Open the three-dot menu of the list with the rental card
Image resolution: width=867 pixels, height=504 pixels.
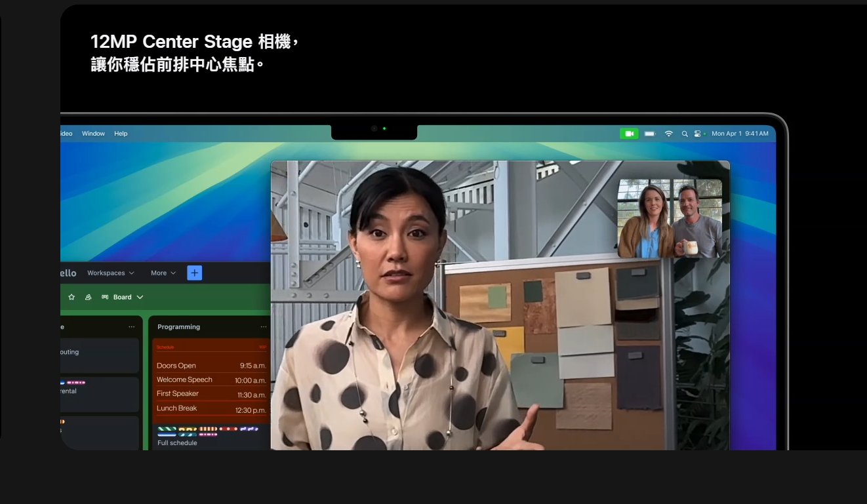click(131, 327)
